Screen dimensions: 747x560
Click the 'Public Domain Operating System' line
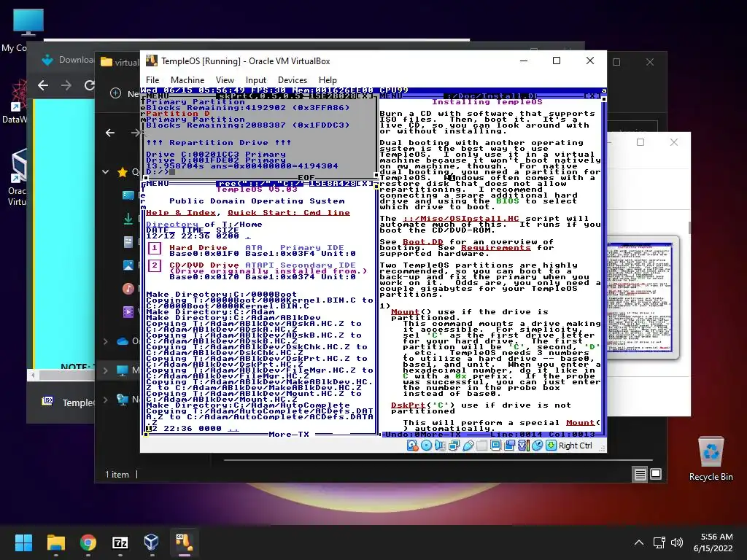point(257,201)
